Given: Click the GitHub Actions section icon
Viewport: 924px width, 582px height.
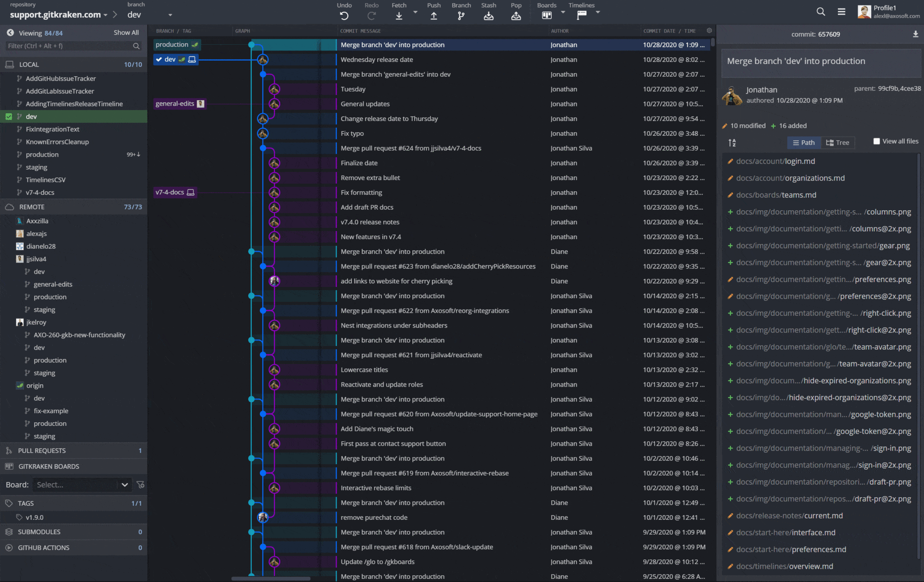Looking at the screenshot, I should point(9,548).
